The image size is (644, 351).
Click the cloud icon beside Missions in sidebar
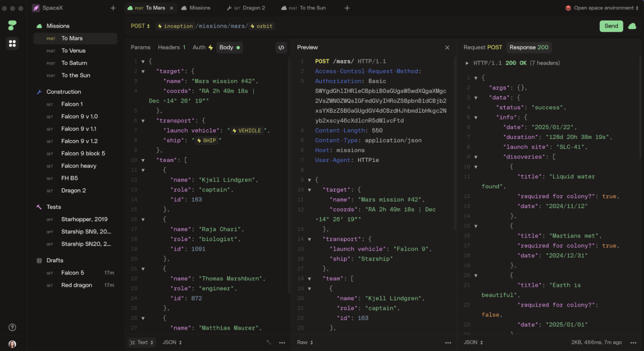click(39, 26)
